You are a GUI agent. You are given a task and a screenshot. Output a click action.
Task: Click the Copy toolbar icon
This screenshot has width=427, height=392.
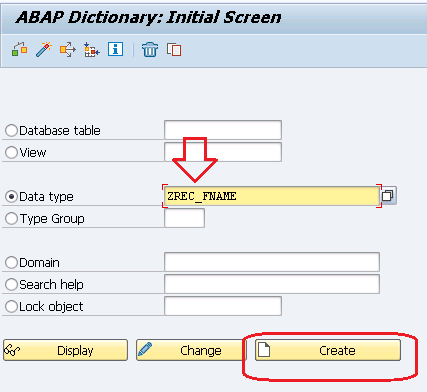[x=174, y=50]
